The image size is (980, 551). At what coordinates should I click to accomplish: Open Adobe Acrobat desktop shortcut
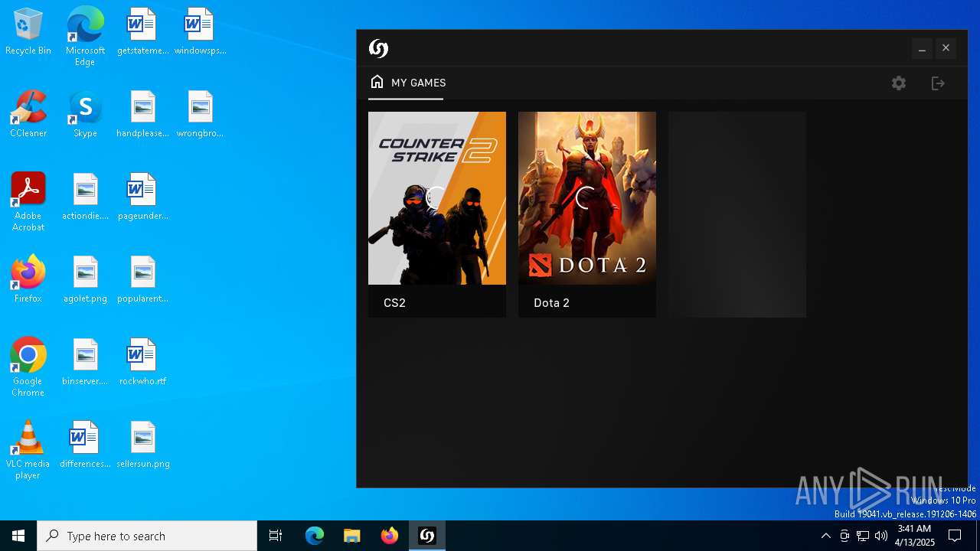[x=28, y=202]
